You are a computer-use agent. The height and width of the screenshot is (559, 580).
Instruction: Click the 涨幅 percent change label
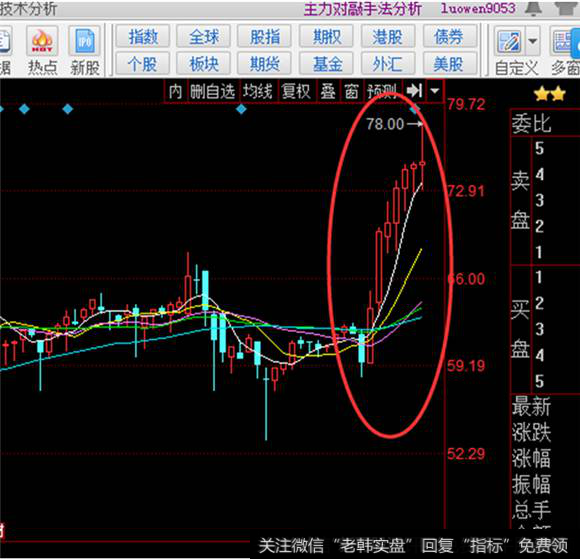[531, 458]
